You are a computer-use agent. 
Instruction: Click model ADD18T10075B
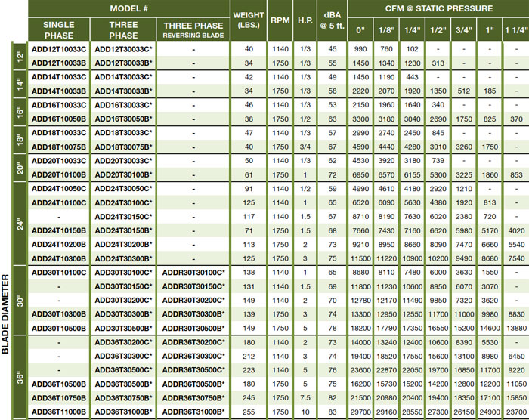click(x=59, y=147)
